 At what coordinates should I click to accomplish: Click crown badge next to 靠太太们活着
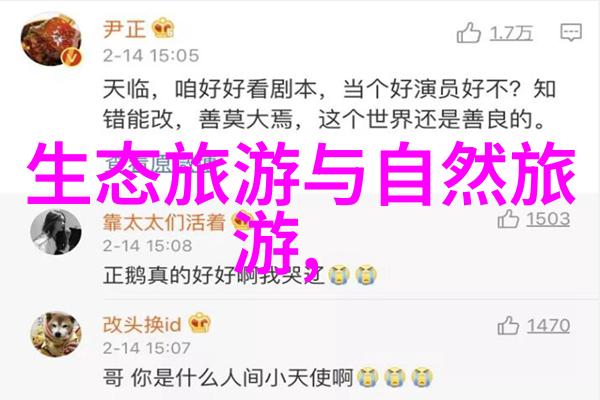pyautogui.click(x=242, y=220)
